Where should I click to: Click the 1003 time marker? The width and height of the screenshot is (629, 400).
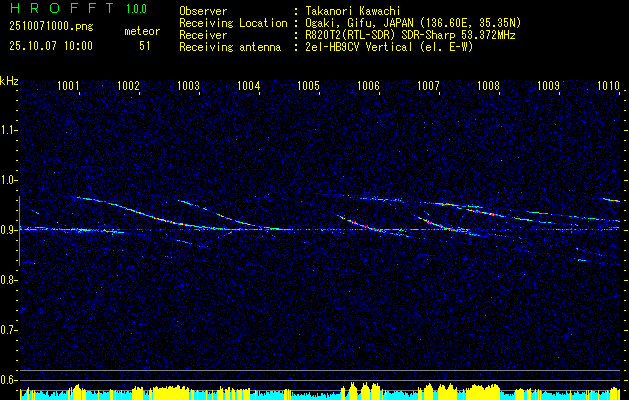pyautogui.click(x=189, y=85)
